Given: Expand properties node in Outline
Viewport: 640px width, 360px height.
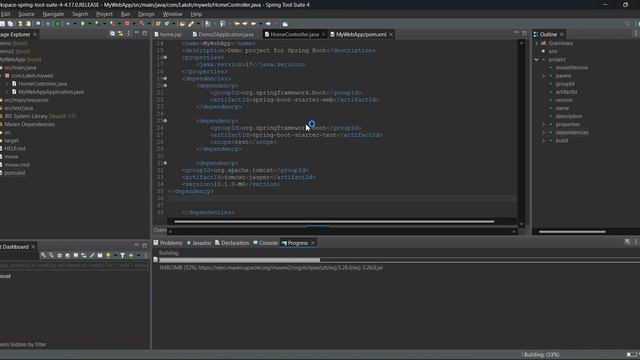Looking at the screenshot, I should pyautogui.click(x=543, y=124).
